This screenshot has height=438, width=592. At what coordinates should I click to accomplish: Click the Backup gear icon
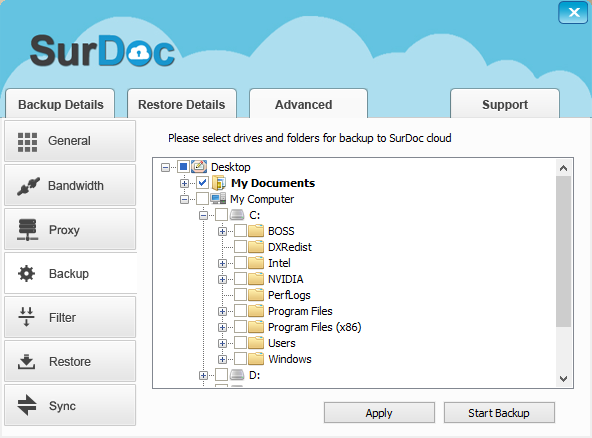(26, 273)
